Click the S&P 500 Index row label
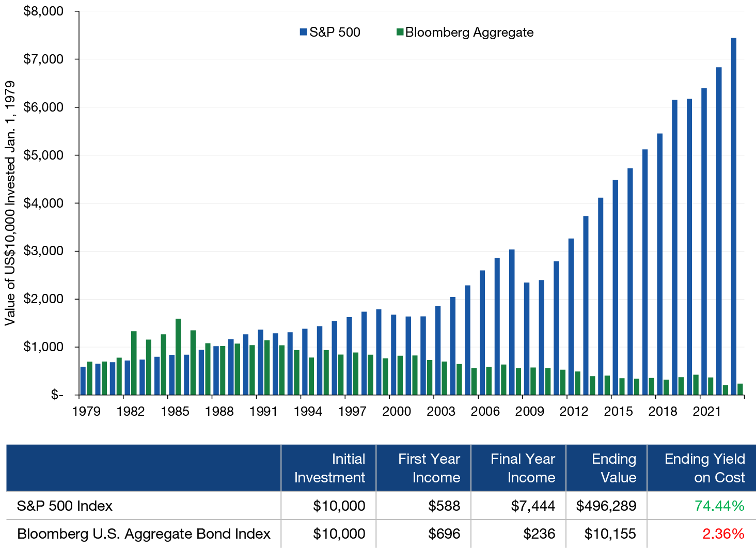Viewport: 756px width, 548px height. click(x=65, y=506)
